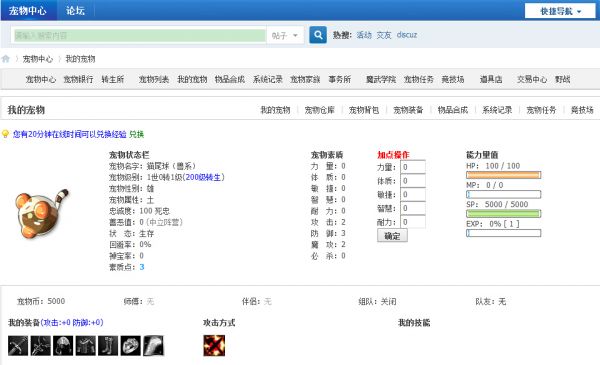This screenshot has height=365, width=600.
Task: Open 交易中心 in the nav bar
Action: point(532,79)
